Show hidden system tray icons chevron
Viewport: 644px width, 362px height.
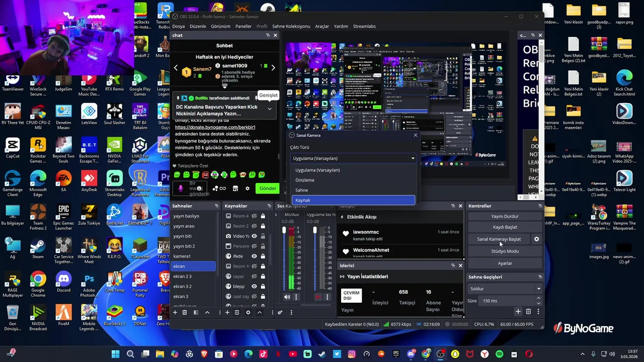point(583,354)
